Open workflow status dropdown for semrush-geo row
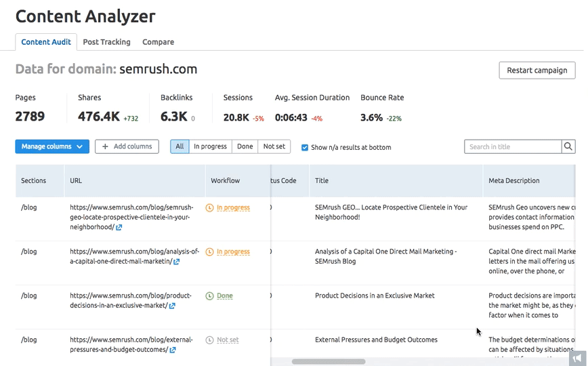 click(232, 208)
